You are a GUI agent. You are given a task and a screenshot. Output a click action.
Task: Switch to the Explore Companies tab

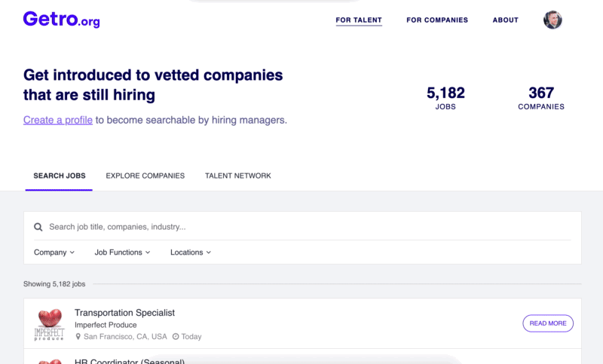(x=145, y=176)
